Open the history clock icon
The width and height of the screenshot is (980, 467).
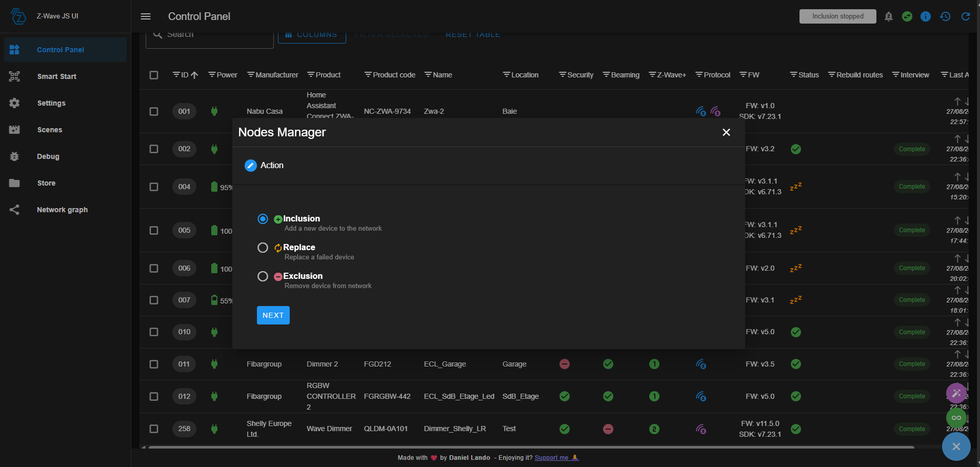(945, 16)
